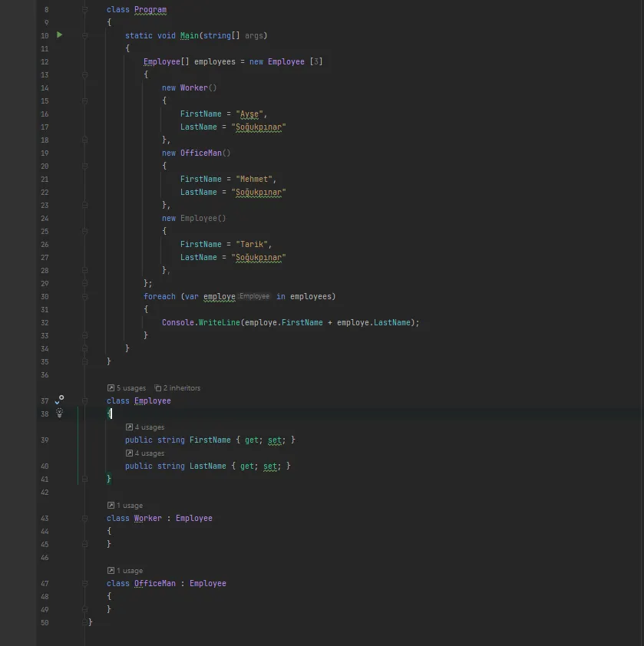Click the Program class name on line 8
This screenshot has width=644, height=646.
coord(150,9)
